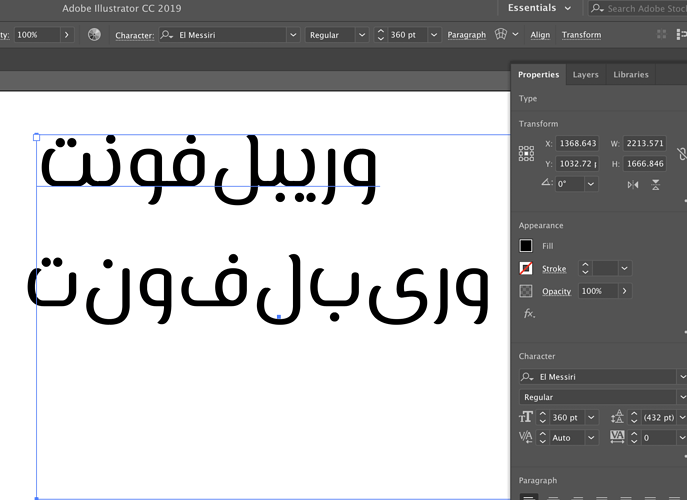Expand the opacity slider arrow in Appearance
Viewport: 687px width, 500px height.
[x=624, y=291]
